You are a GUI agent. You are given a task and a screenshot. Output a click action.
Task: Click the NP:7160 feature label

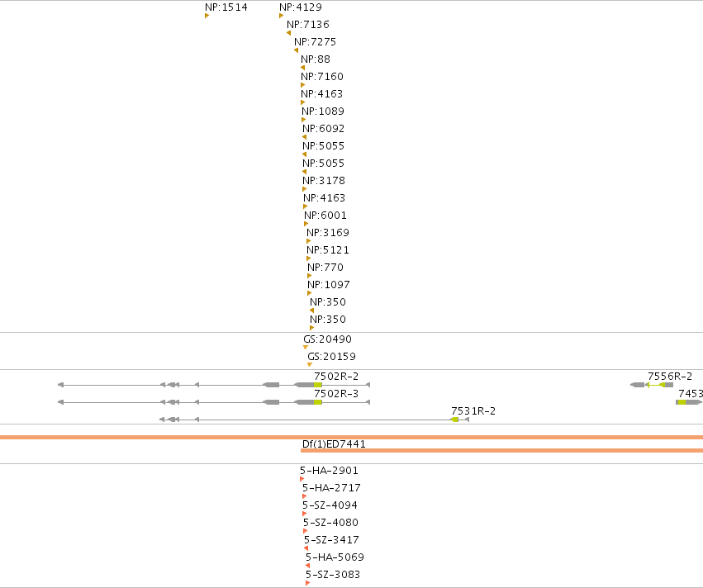[322, 77]
